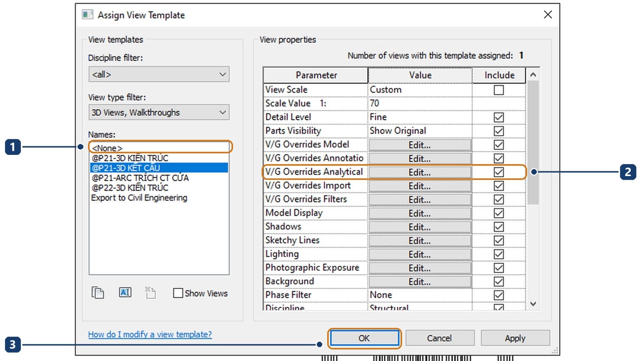Uncheck Include for Detail Level
Viewport: 644px width, 361px height.
(499, 117)
